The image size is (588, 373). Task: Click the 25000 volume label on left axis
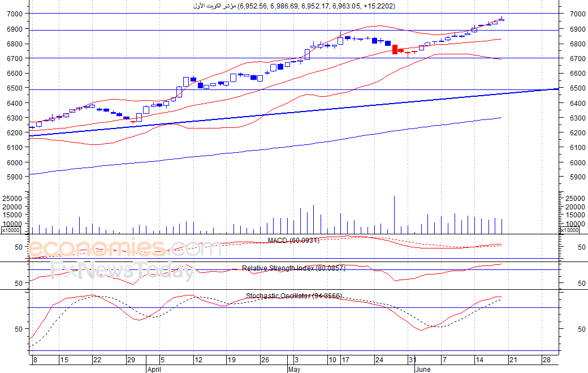(x=13, y=198)
